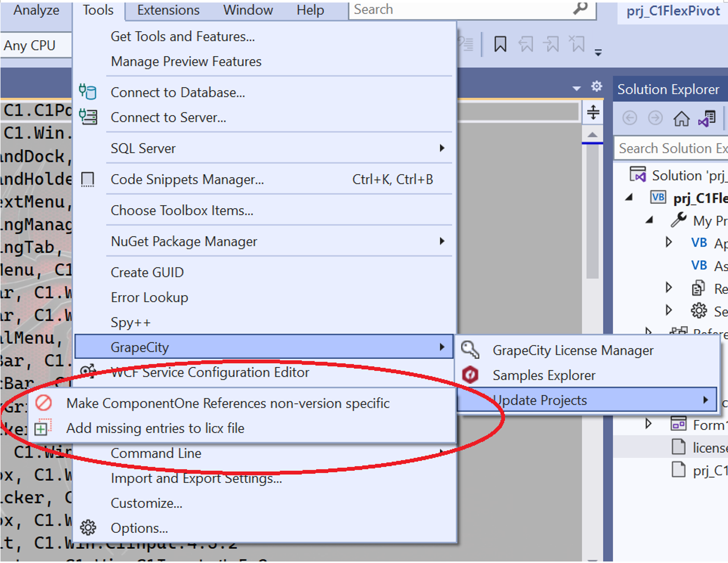The width and height of the screenshot is (728, 563).
Task: Clear all bookmarks icon
Action: point(577,44)
